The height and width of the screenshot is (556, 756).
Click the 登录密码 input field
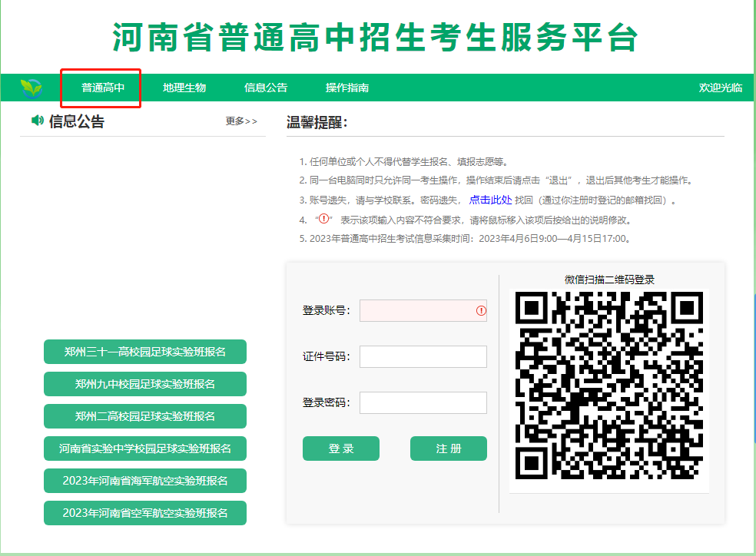tap(423, 402)
